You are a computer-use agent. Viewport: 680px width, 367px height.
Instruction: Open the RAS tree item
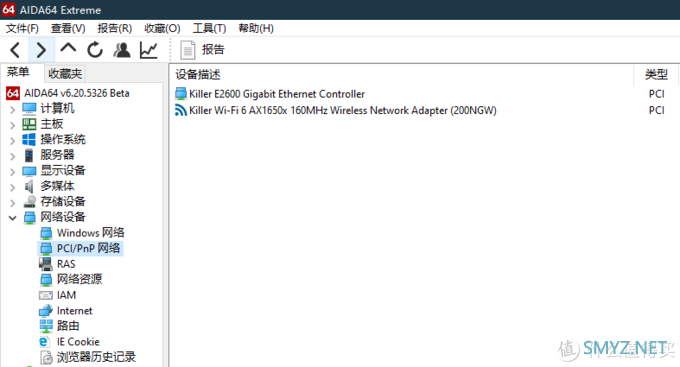pyautogui.click(x=66, y=264)
